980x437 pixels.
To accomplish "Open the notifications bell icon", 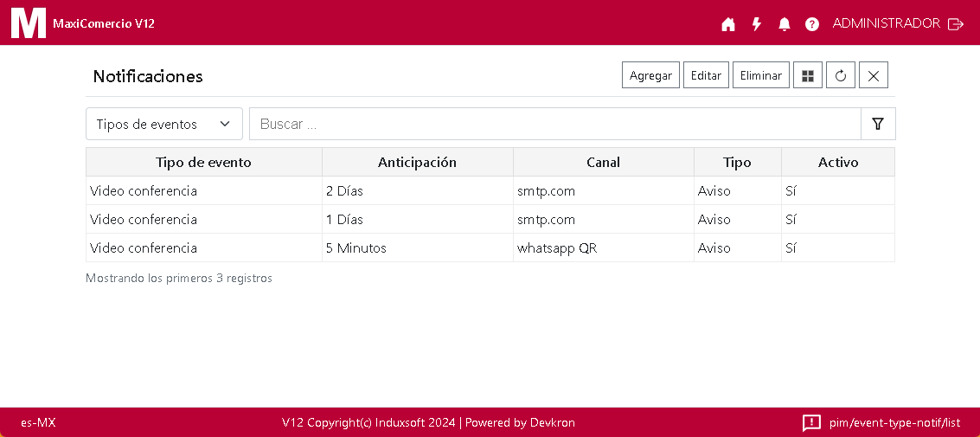I will pos(785,24).
